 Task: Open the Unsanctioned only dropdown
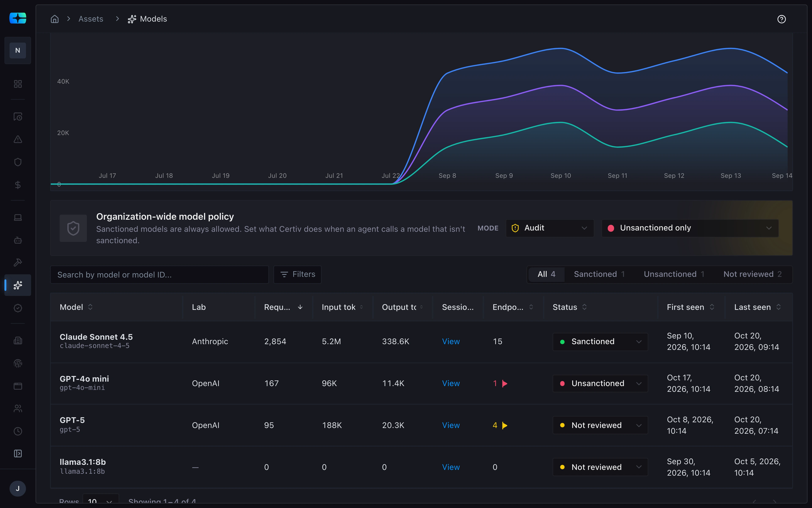pyautogui.click(x=690, y=228)
